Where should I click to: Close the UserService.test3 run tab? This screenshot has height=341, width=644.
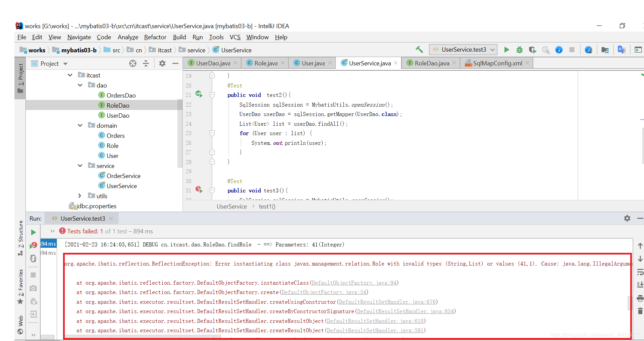tap(111, 218)
